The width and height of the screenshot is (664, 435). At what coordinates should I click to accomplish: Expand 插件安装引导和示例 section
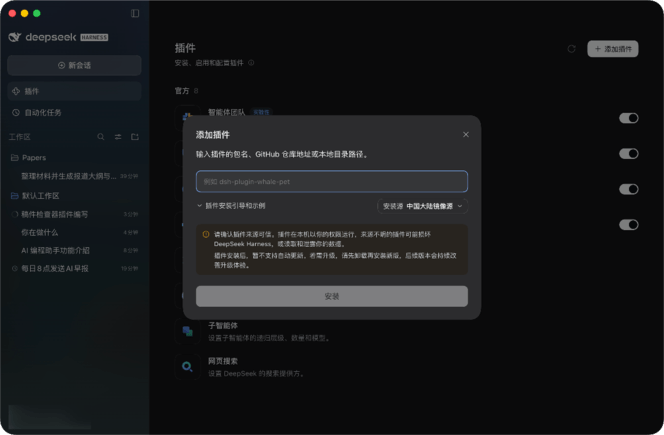point(231,206)
